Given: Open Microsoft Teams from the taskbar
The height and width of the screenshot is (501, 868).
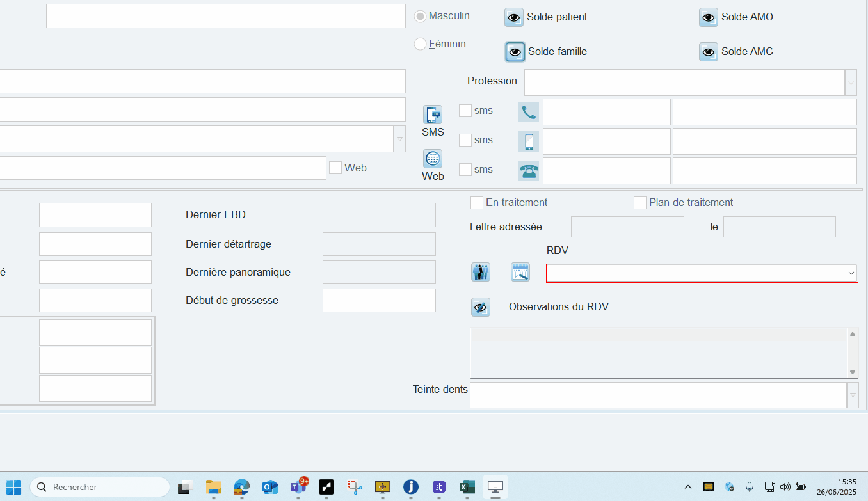Looking at the screenshot, I should 298,487.
